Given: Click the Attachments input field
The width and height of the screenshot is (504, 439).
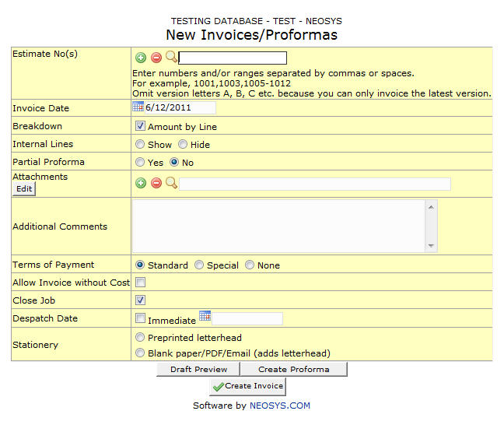Looking at the screenshot, I should point(315,184).
